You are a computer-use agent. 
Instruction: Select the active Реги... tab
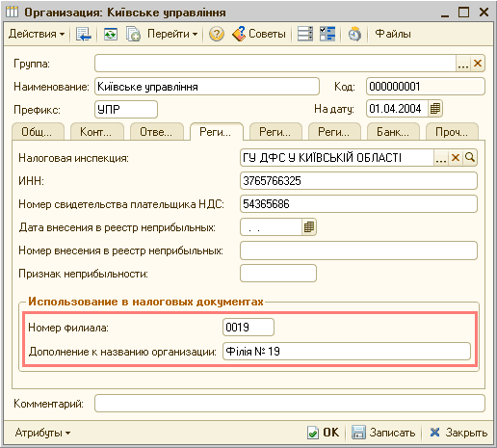(x=217, y=132)
